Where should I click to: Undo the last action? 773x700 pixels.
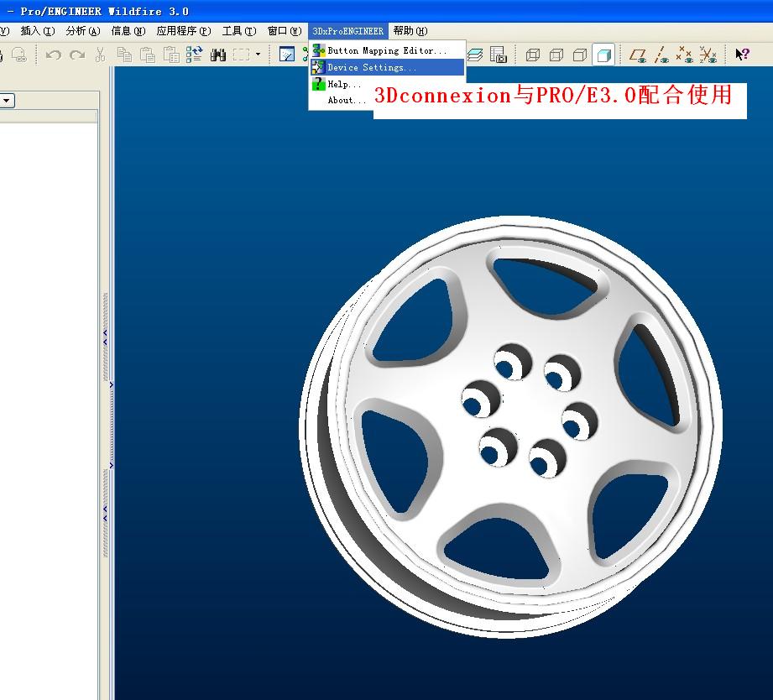[x=53, y=55]
